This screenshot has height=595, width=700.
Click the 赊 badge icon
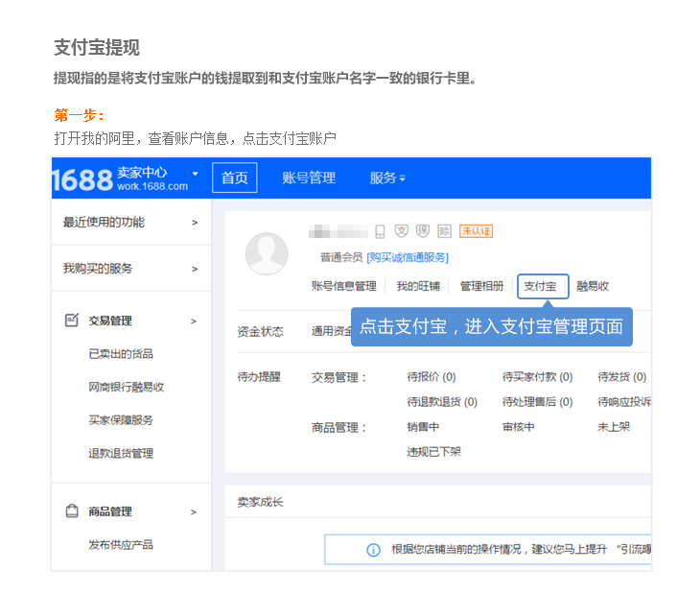point(444,231)
